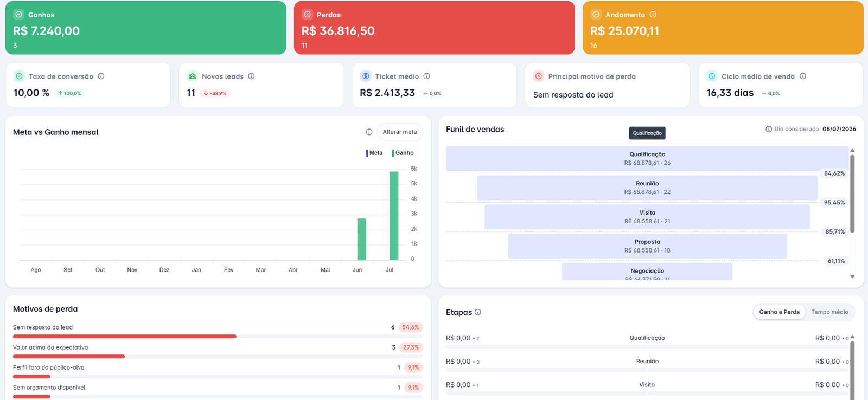Select Negociação stage in sales funnel
Screen dimensions: 868x400
[x=647, y=272]
